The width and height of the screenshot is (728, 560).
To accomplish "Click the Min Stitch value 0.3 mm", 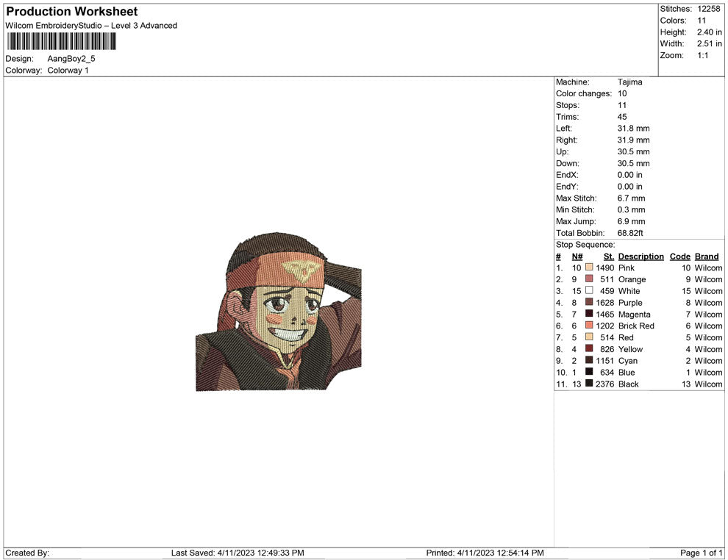I will pyautogui.click(x=632, y=209).
